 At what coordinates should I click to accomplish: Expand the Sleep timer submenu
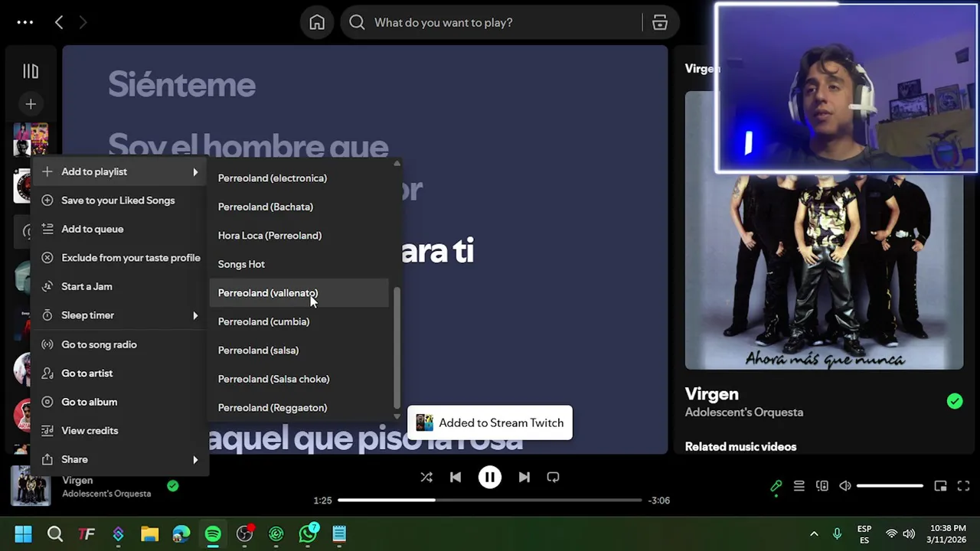point(119,315)
